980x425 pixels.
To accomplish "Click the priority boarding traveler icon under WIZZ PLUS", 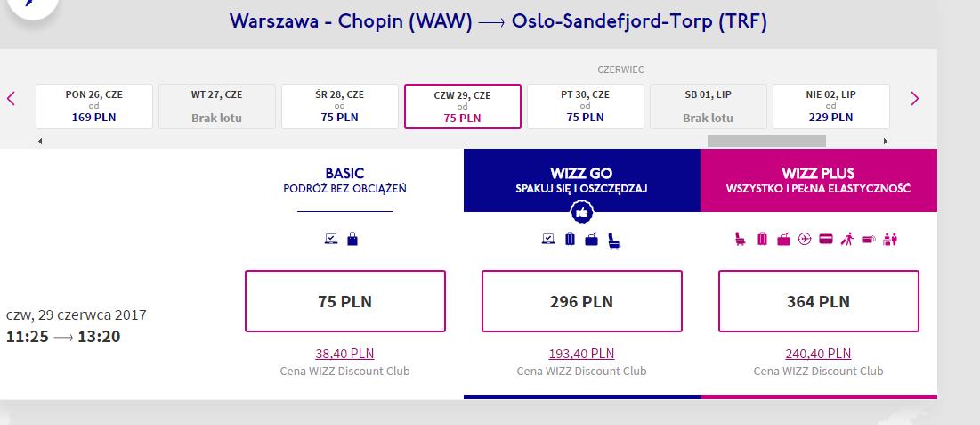I will click(x=846, y=239).
